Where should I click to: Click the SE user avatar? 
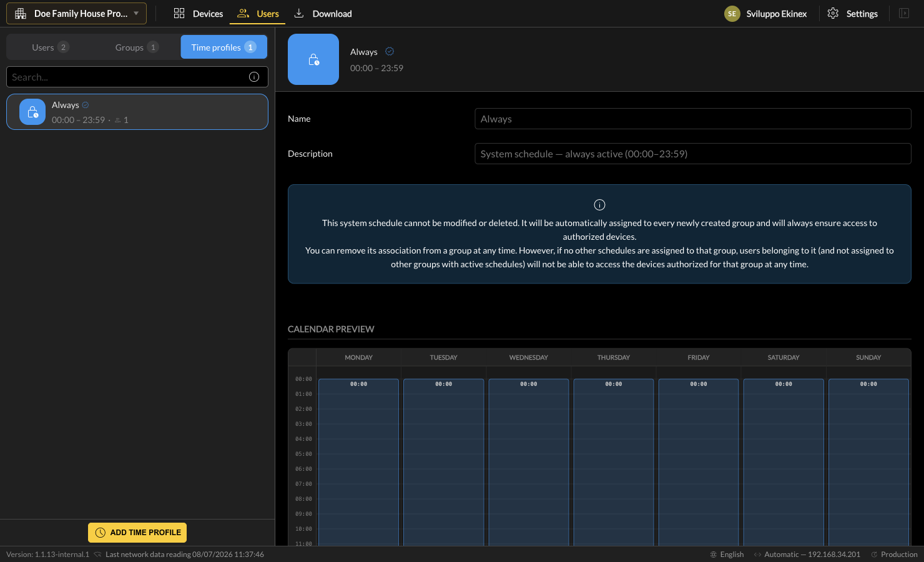(732, 13)
